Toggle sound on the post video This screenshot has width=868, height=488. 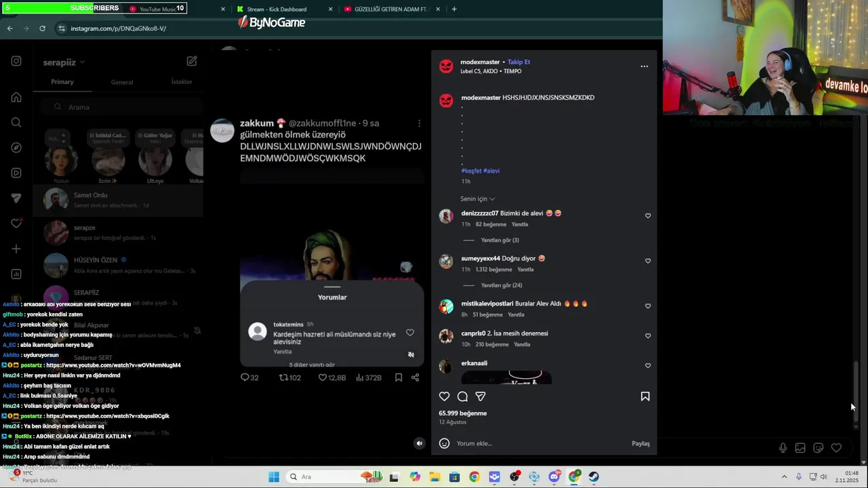coord(419,443)
